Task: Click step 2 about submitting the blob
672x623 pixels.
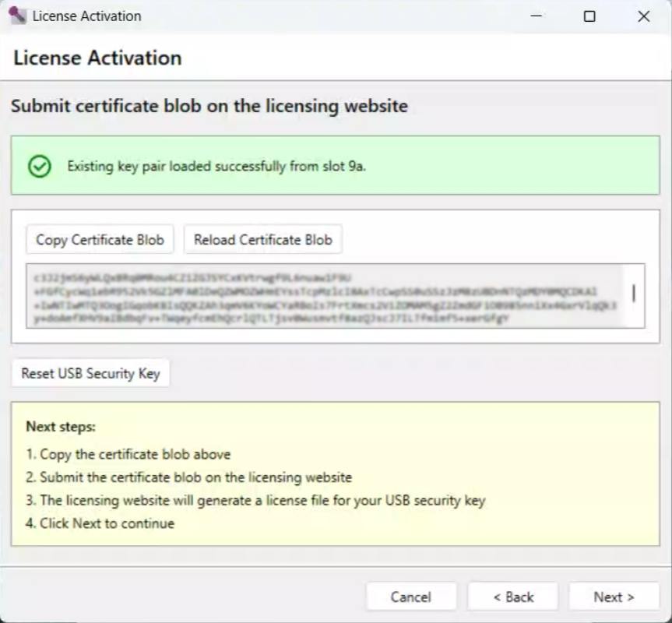Action: [x=189, y=477]
